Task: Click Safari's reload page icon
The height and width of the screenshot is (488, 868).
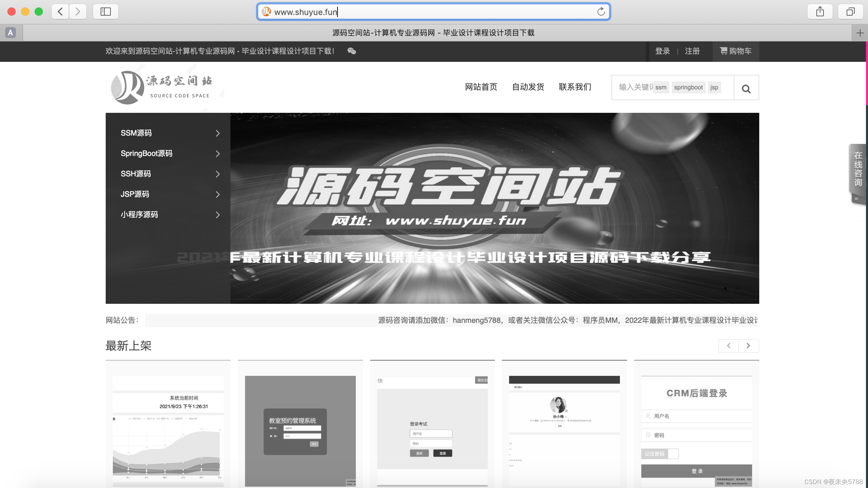Action: 601,12
